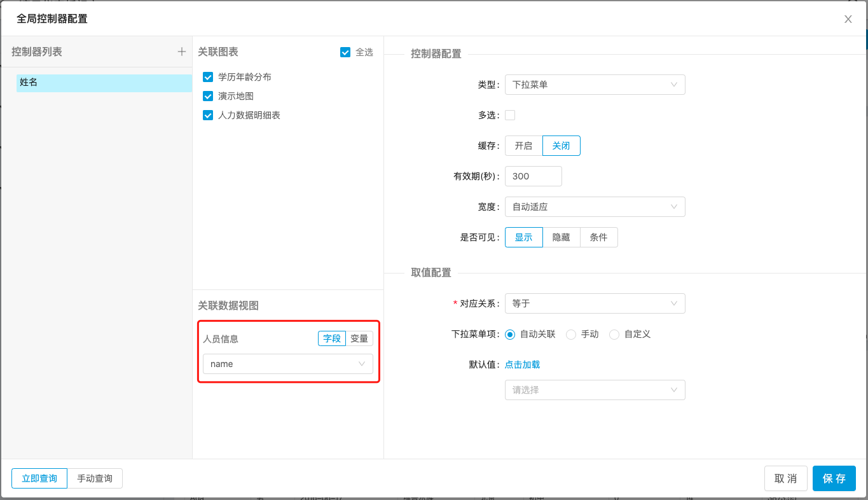Click the 点击加载 link
868x500 pixels.
[x=522, y=365]
